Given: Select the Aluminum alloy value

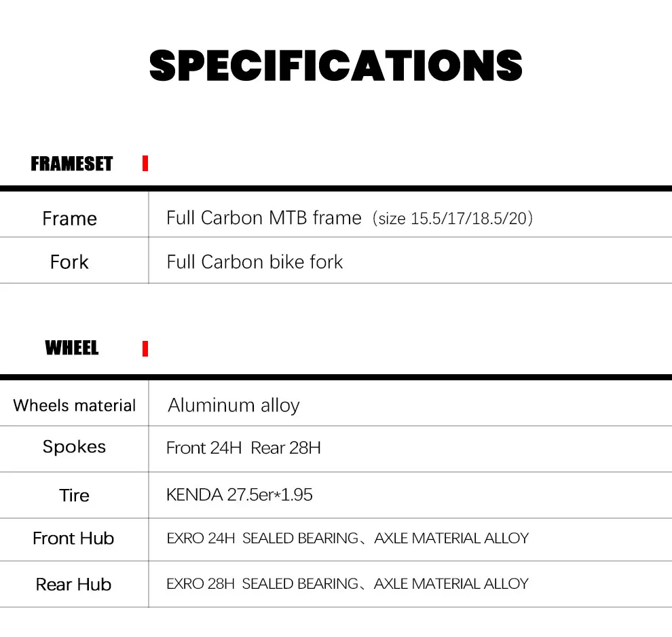Looking at the screenshot, I should click(234, 405).
